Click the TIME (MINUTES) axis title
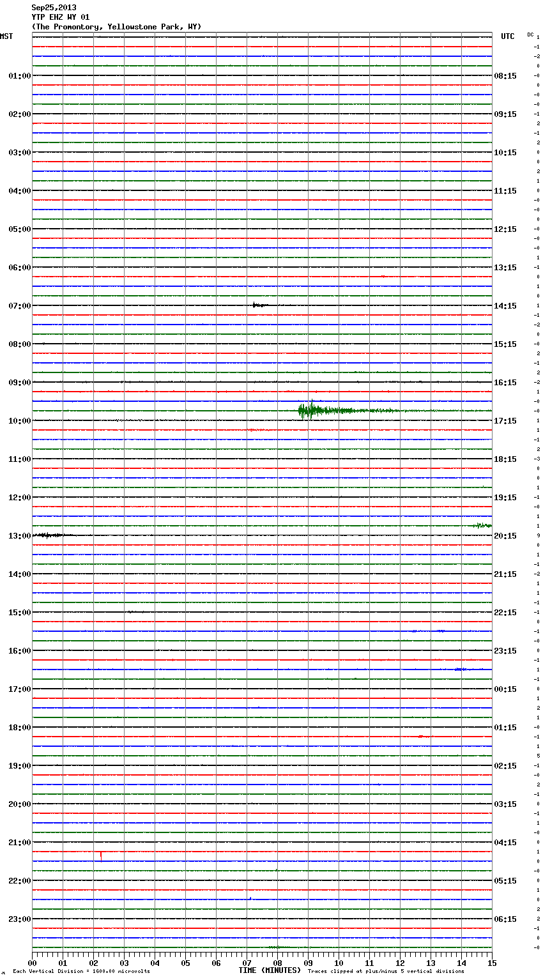This screenshot has width=543, height=980. tap(270, 970)
